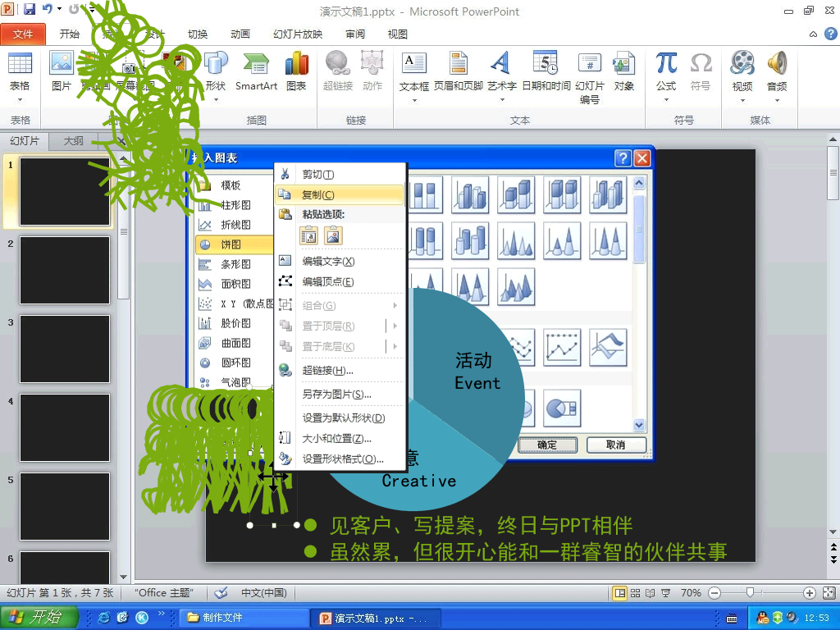Select slide 3 thumbnail
The width and height of the screenshot is (840, 630).
tap(65, 349)
